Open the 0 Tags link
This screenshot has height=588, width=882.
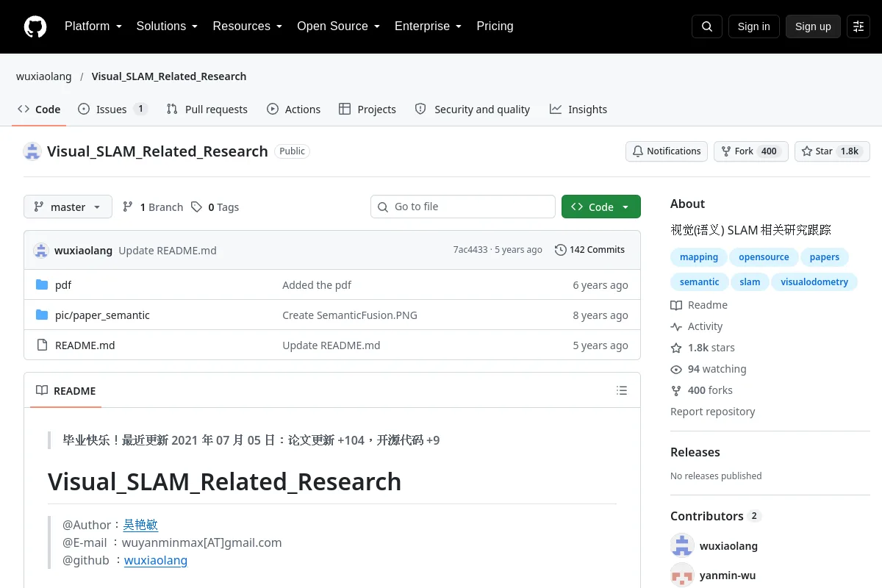215,207
